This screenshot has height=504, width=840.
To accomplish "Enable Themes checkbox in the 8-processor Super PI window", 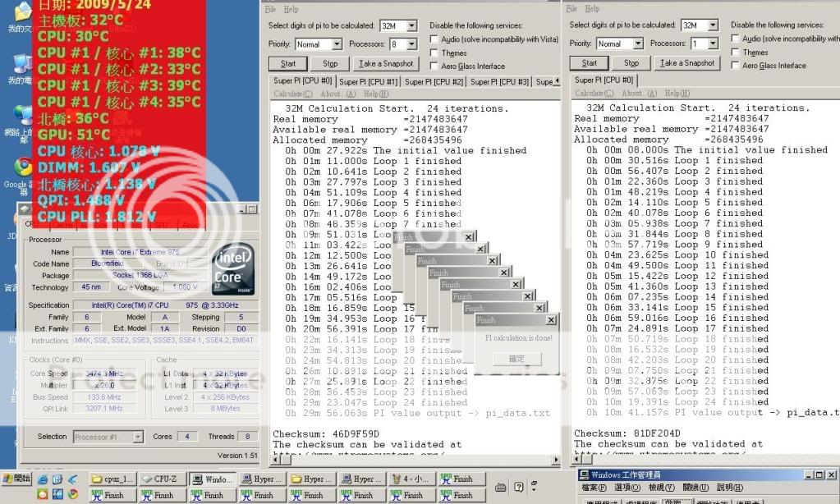I will coord(434,53).
